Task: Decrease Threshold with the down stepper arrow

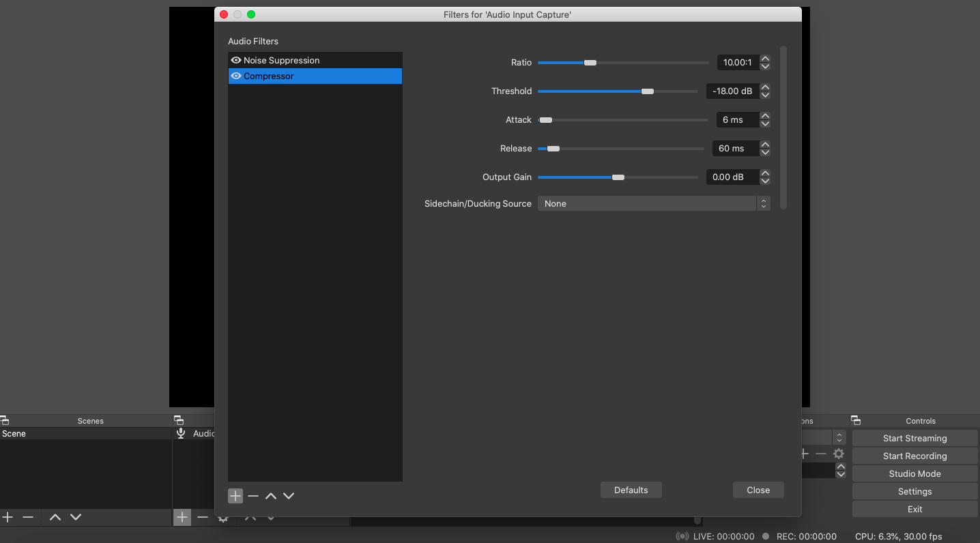Action: point(765,96)
